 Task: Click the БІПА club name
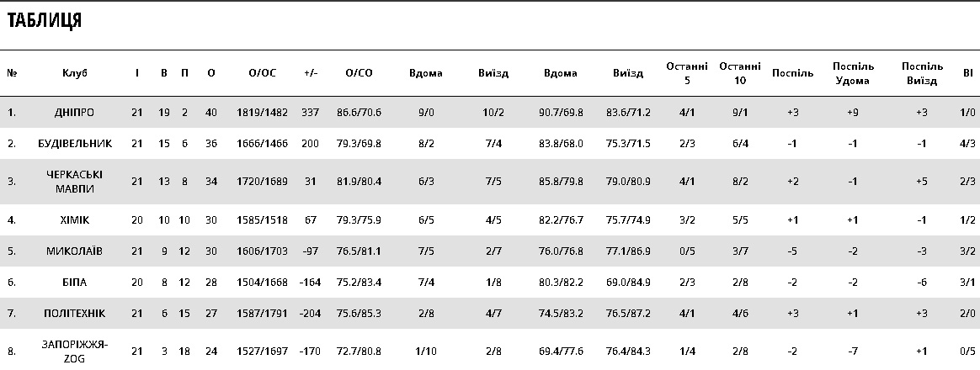pos(74,283)
